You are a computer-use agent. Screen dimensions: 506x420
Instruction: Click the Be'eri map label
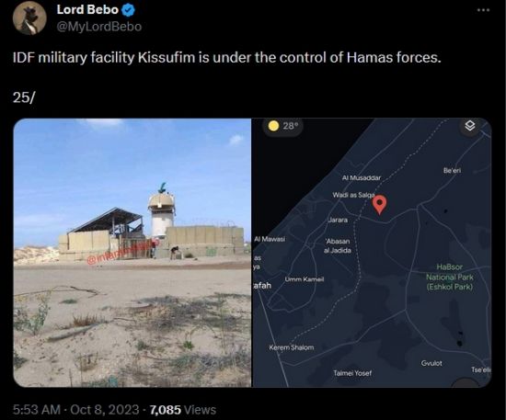452,171
